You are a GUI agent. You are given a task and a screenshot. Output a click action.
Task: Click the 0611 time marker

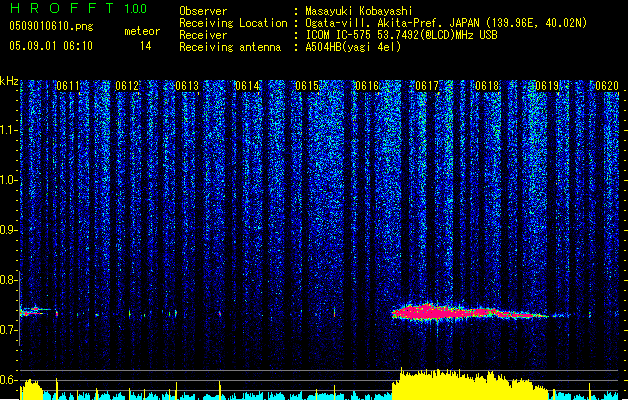pos(68,86)
